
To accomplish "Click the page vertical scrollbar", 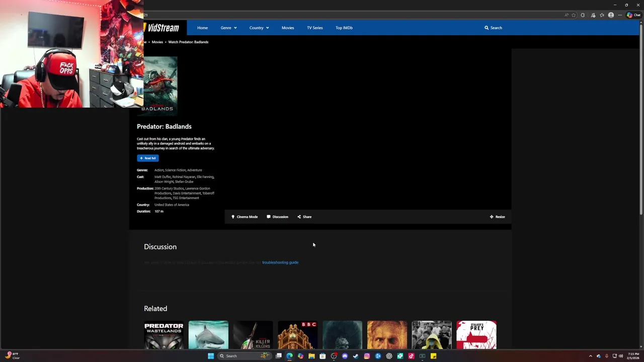I will [x=641, y=121].
